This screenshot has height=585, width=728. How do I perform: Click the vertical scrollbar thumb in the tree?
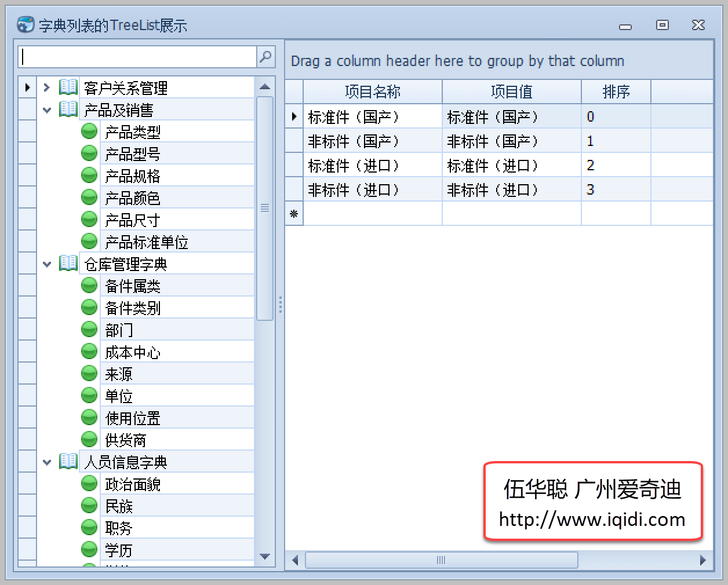coord(265,209)
